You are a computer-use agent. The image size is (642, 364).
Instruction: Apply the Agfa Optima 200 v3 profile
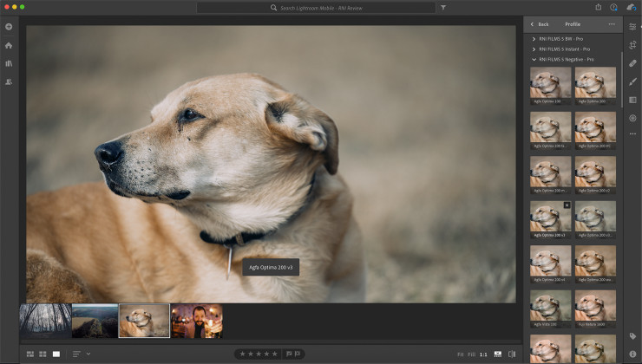point(550,219)
